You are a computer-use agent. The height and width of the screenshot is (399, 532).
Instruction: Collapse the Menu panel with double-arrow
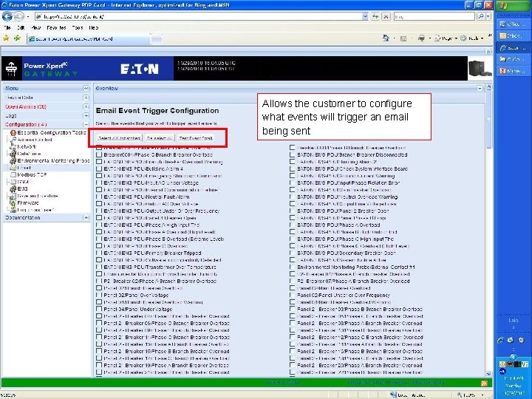[x=86, y=88]
